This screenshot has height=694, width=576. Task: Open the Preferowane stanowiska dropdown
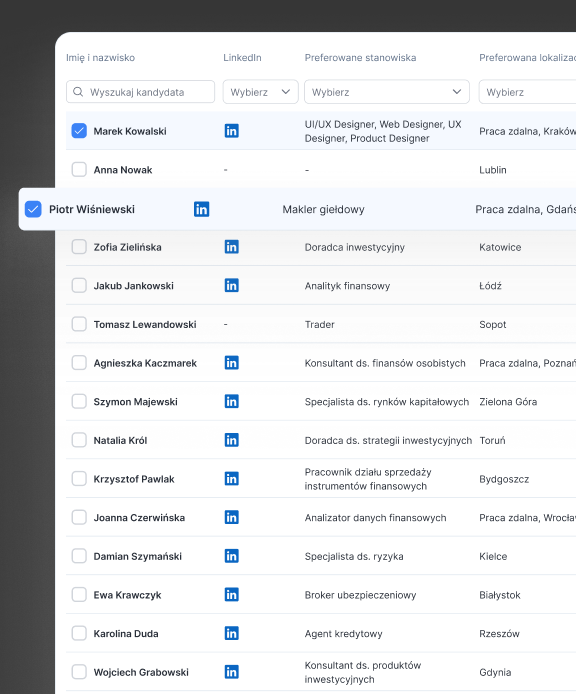point(387,92)
